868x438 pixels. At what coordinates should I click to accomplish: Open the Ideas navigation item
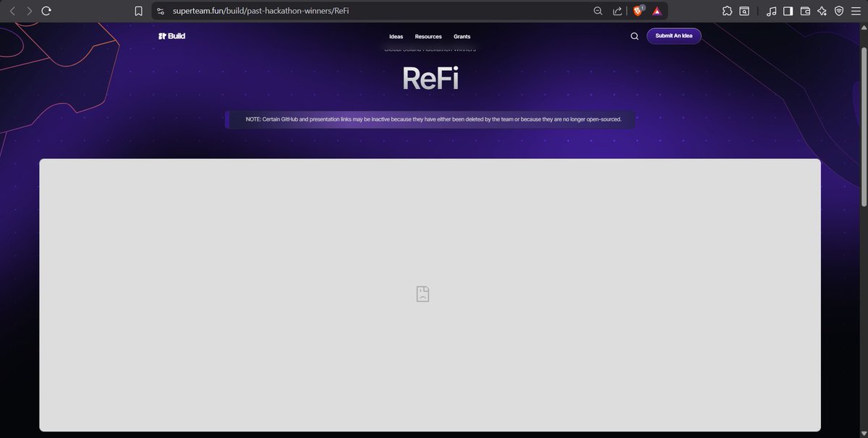tap(396, 36)
